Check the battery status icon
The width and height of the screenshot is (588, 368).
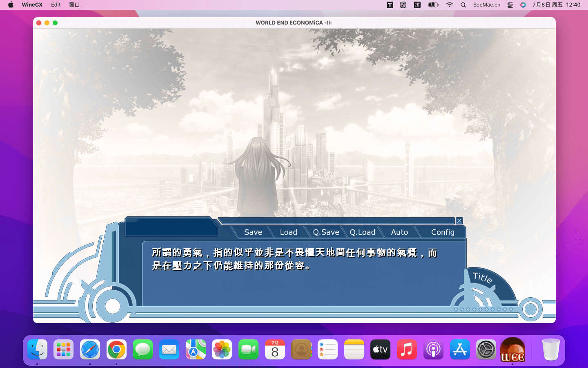click(x=433, y=5)
